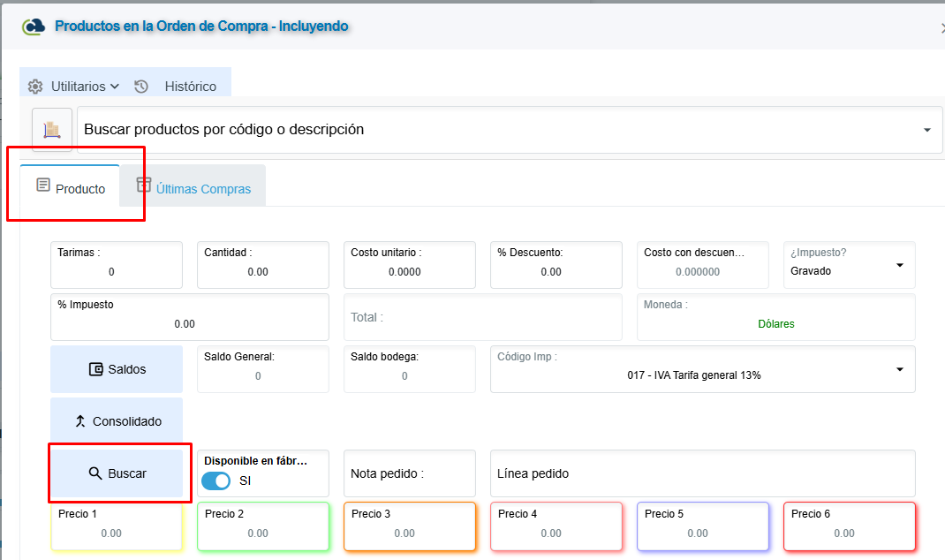The image size is (945, 560).
Task: Open the Código Imp dropdown
Action: (703, 369)
